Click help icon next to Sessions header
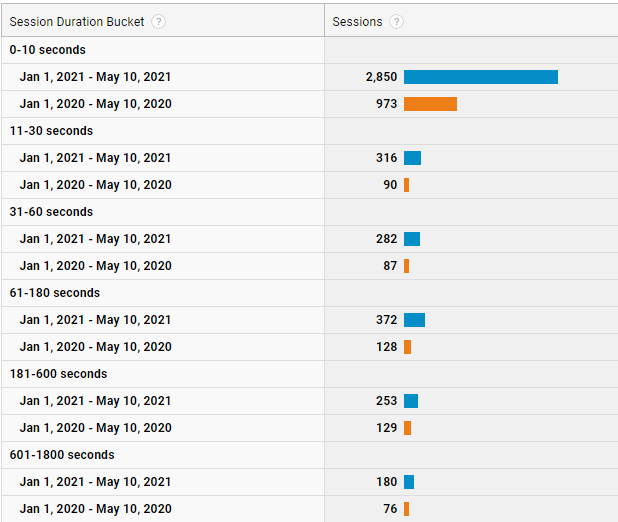Screen dimensions: 618x522 tap(397, 22)
